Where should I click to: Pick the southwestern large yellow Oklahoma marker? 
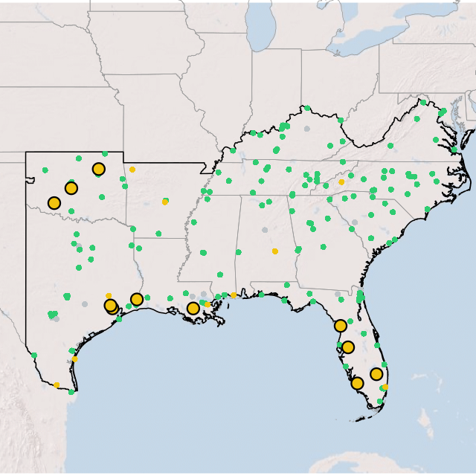coord(54,203)
